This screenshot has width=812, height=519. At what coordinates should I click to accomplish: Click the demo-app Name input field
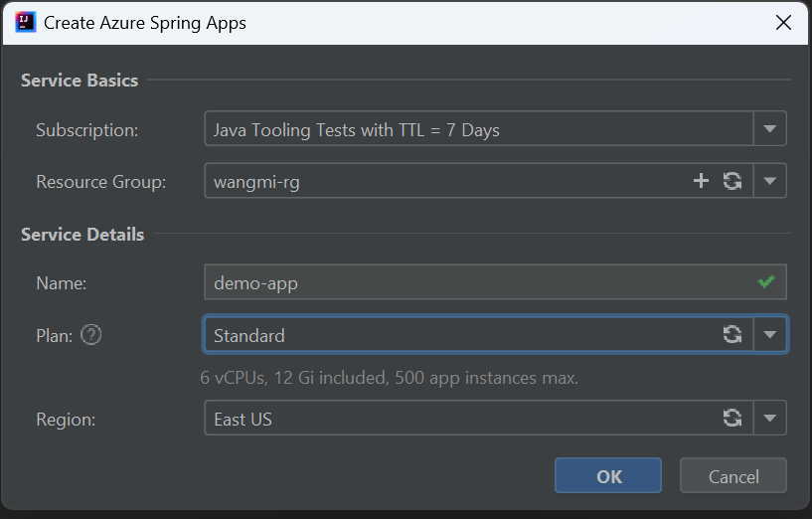(496, 281)
